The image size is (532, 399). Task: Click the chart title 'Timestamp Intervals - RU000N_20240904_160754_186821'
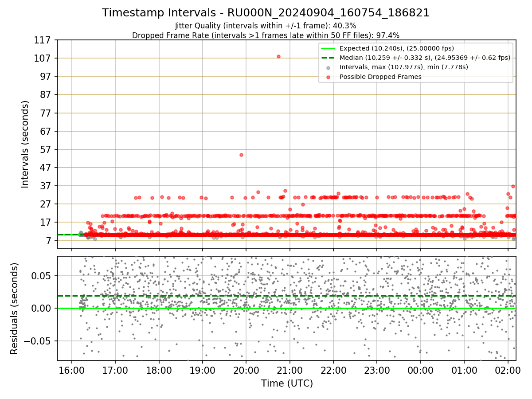pyautogui.click(x=266, y=13)
